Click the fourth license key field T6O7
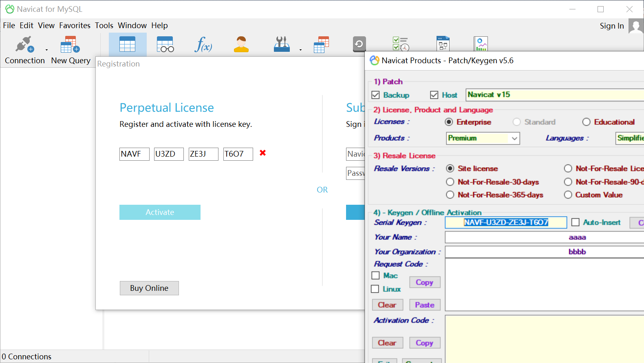This screenshot has width=644, height=363. pyautogui.click(x=238, y=154)
